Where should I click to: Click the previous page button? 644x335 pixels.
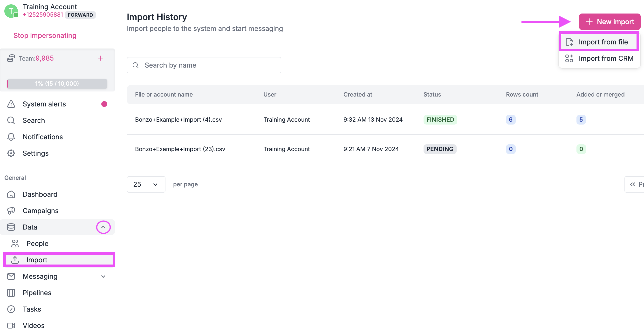[x=634, y=184]
